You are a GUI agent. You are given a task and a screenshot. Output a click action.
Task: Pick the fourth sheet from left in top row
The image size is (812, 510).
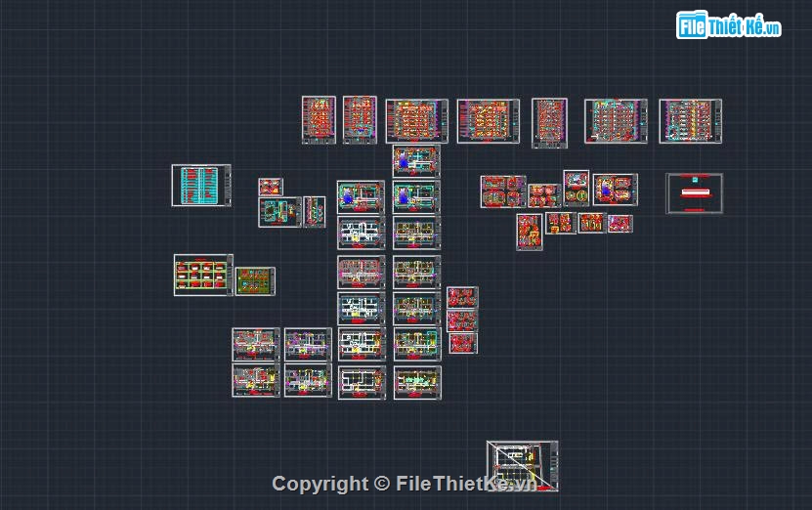488,121
